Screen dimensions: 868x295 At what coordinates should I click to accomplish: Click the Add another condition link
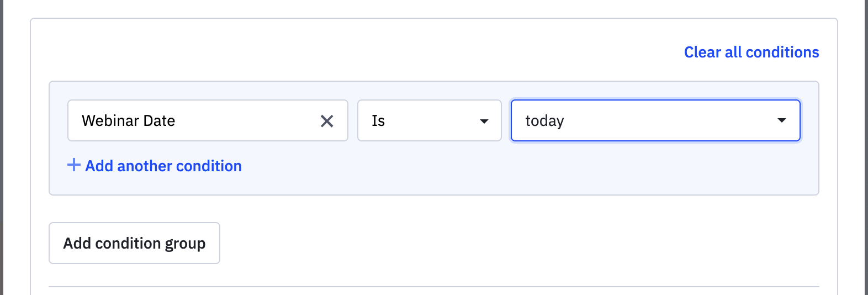[x=163, y=166]
